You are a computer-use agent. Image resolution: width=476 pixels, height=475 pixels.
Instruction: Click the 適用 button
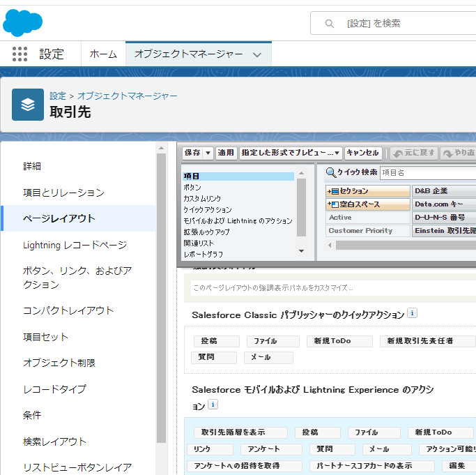[226, 153]
